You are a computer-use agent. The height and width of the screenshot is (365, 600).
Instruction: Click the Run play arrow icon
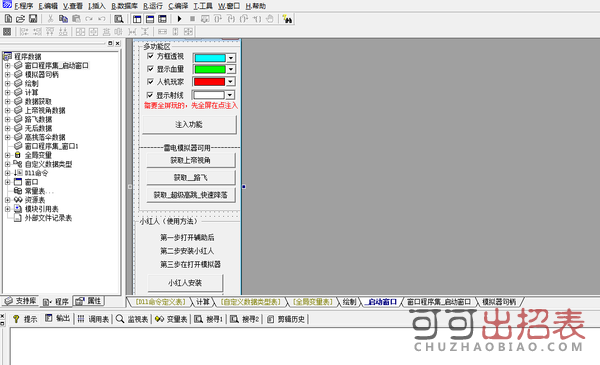pos(179,19)
